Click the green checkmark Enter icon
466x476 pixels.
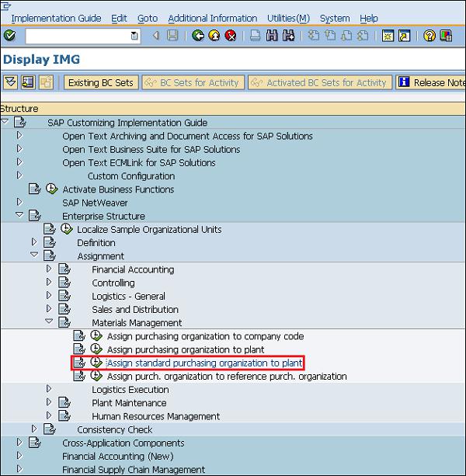(9, 36)
